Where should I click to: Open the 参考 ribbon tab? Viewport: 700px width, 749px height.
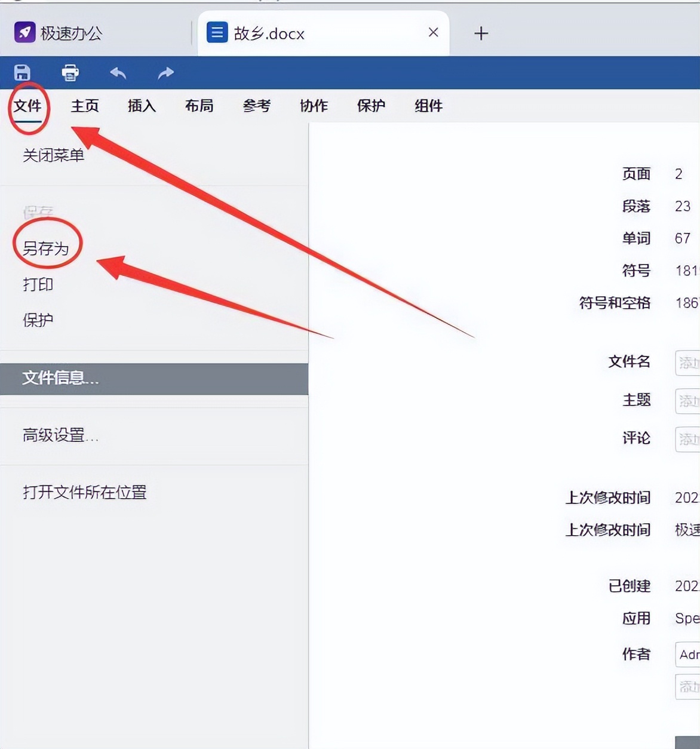256,106
